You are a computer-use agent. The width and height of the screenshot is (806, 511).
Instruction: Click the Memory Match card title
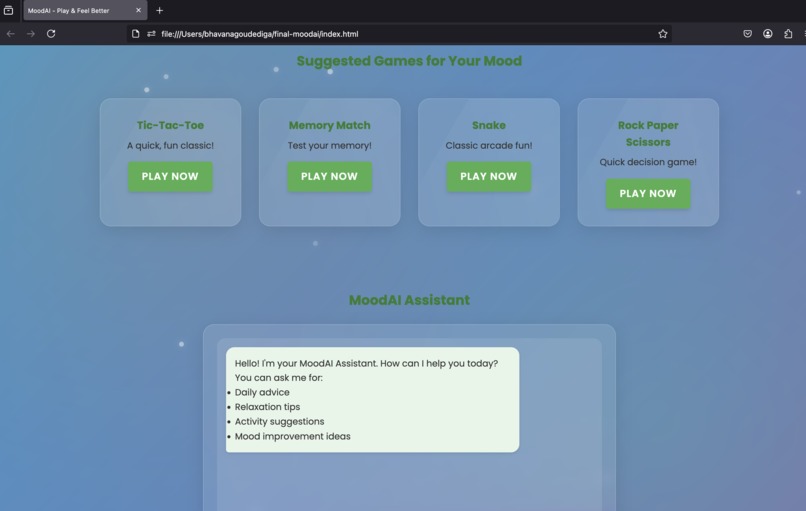pyautogui.click(x=329, y=125)
